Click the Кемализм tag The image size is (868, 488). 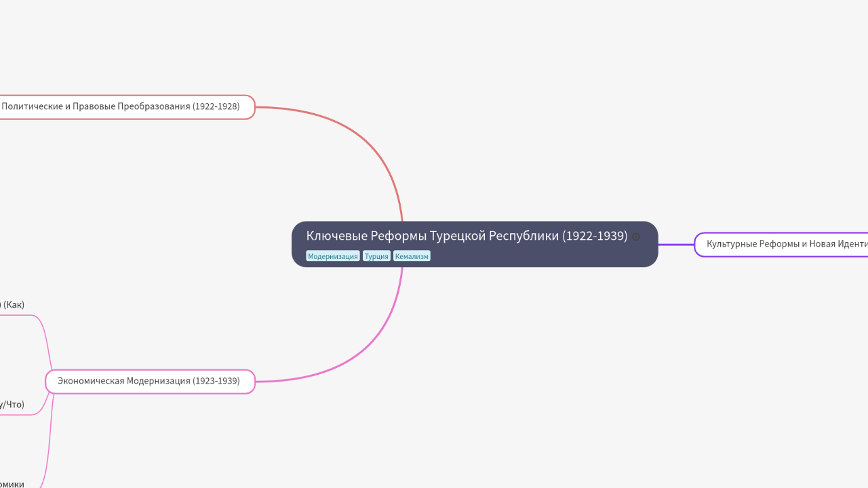tap(412, 256)
